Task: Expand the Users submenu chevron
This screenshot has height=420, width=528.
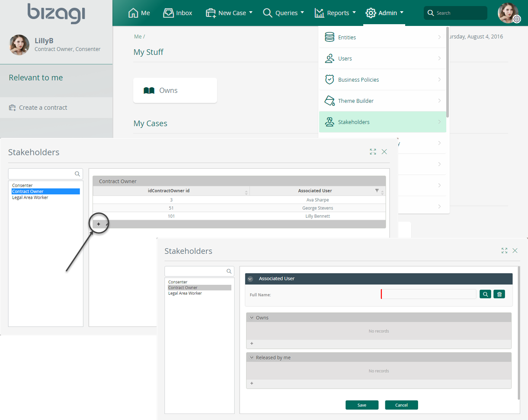Action: [x=439, y=58]
